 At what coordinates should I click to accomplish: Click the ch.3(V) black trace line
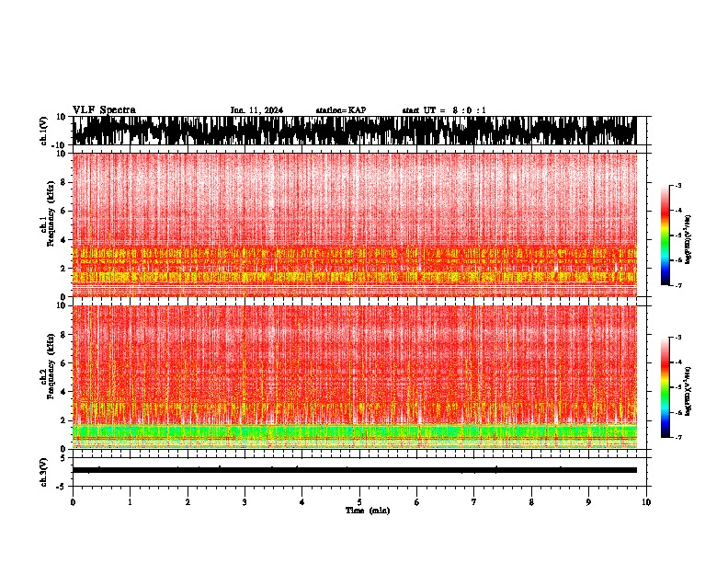coord(354,470)
